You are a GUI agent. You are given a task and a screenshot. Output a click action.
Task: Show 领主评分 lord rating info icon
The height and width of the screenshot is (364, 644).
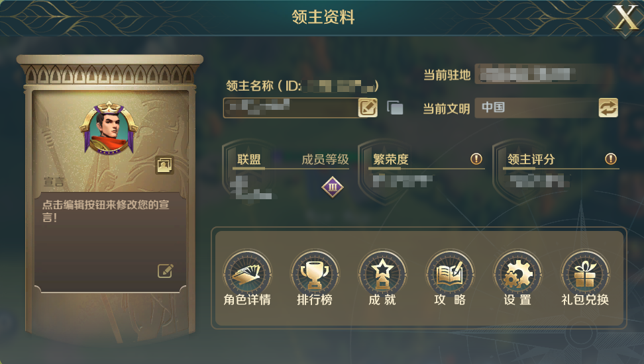pos(611,159)
